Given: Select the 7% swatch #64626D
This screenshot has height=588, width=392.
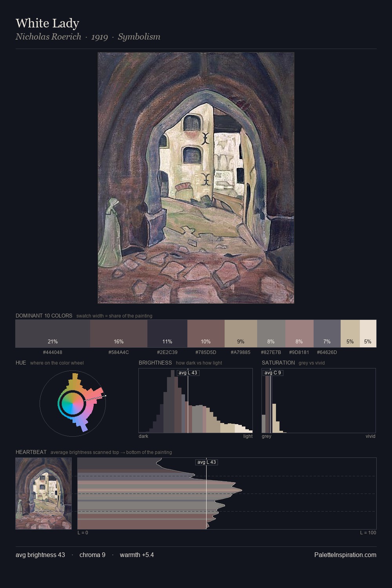Looking at the screenshot, I should [327, 334].
